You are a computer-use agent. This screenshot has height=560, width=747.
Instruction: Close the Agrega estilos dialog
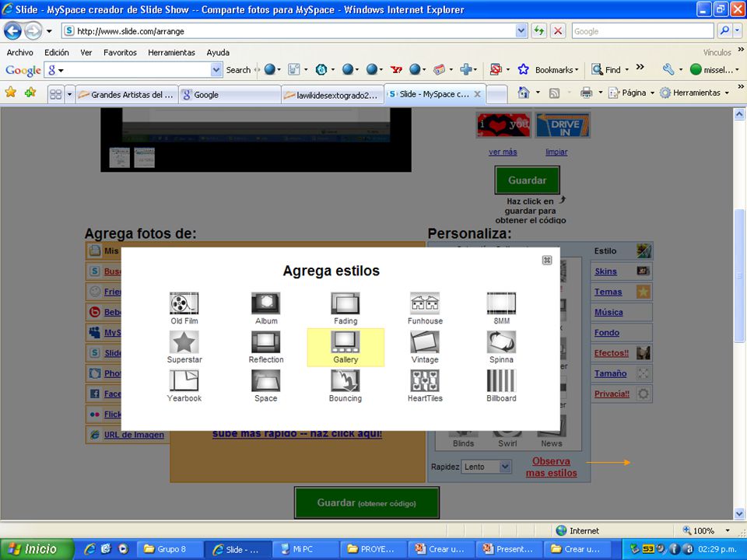(547, 260)
